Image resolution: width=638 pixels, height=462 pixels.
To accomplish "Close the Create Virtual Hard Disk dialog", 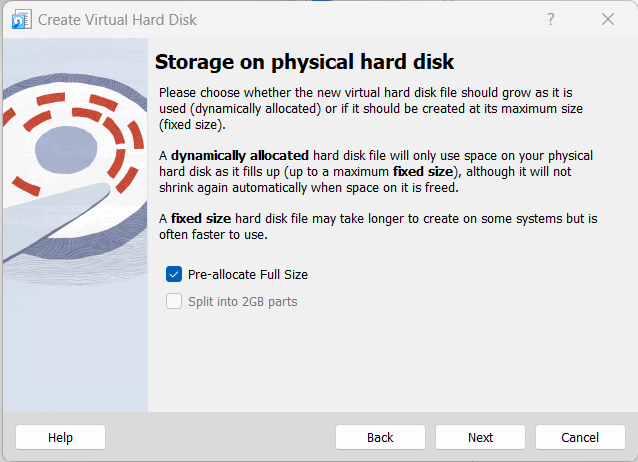I will click(x=608, y=19).
